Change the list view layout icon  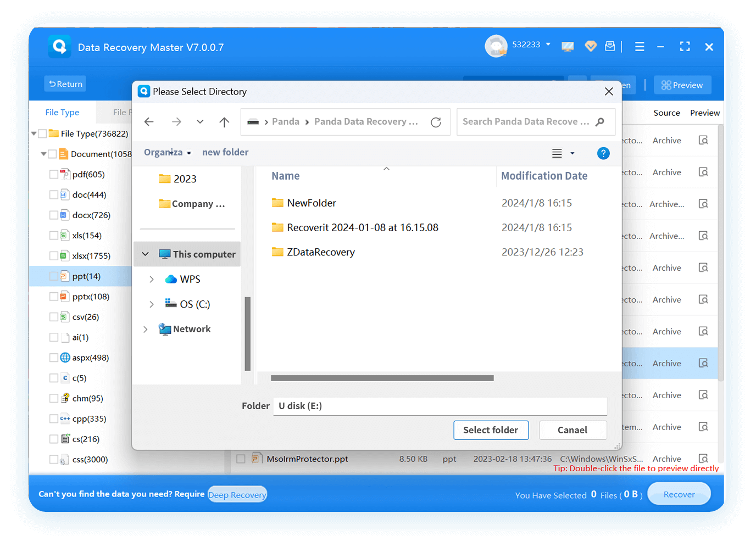(x=557, y=153)
